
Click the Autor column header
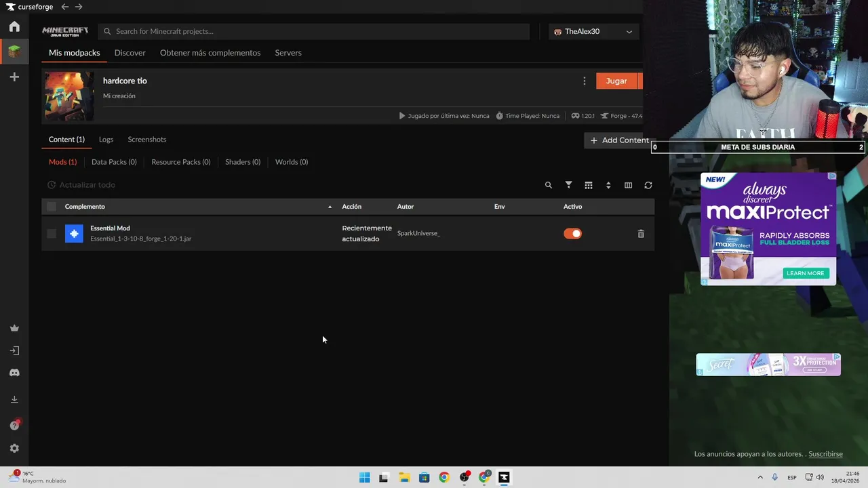click(x=406, y=207)
